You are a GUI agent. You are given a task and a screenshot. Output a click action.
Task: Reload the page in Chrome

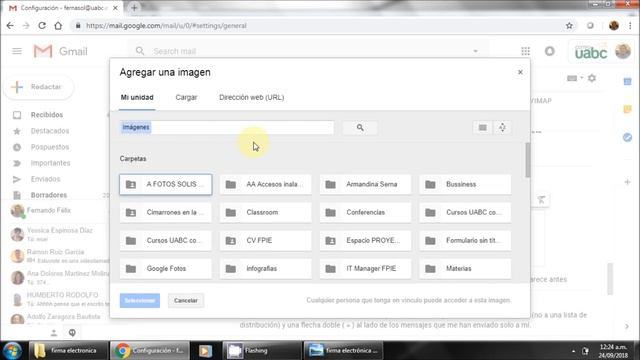[42, 25]
